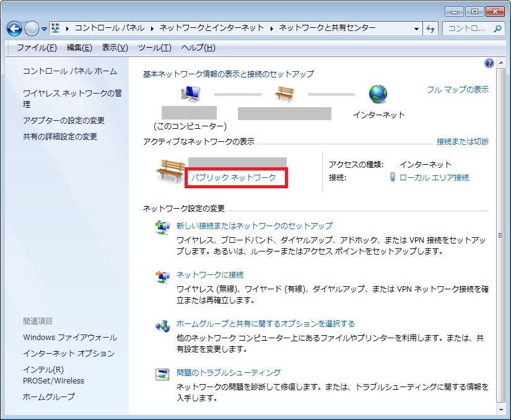
Task: Click the homegroup sharing options icon
Action: 162,325
